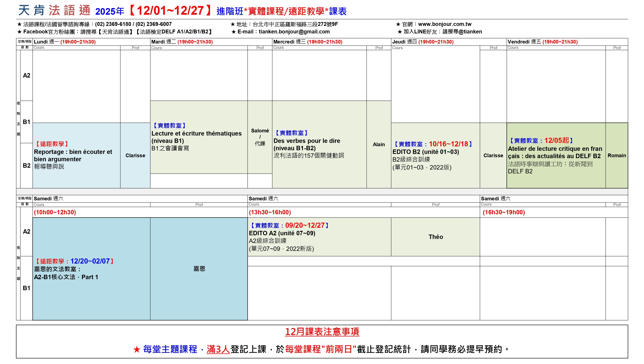
Task: Click the tianken.bonjour@gmail.com email address
Action: 294,32
